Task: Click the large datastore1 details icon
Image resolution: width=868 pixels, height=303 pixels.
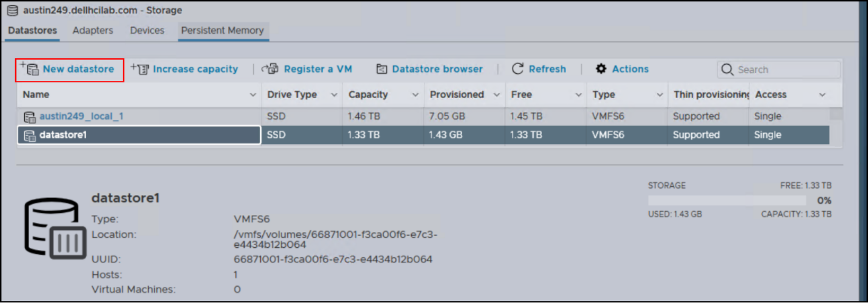Action: tap(55, 228)
